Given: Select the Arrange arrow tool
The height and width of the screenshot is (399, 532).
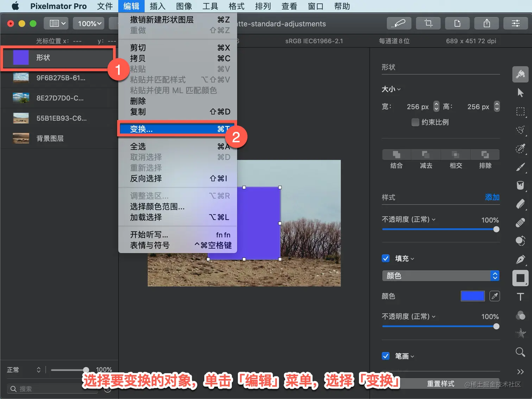Looking at the screenshot, I should pyautogui.click(x=520, y=93).
